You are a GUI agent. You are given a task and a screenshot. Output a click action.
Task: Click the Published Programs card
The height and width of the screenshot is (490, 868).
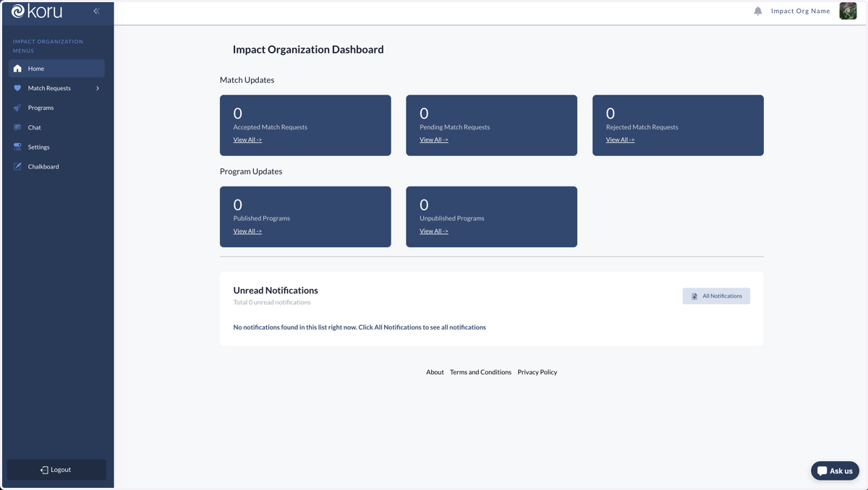tap(305, 217)
